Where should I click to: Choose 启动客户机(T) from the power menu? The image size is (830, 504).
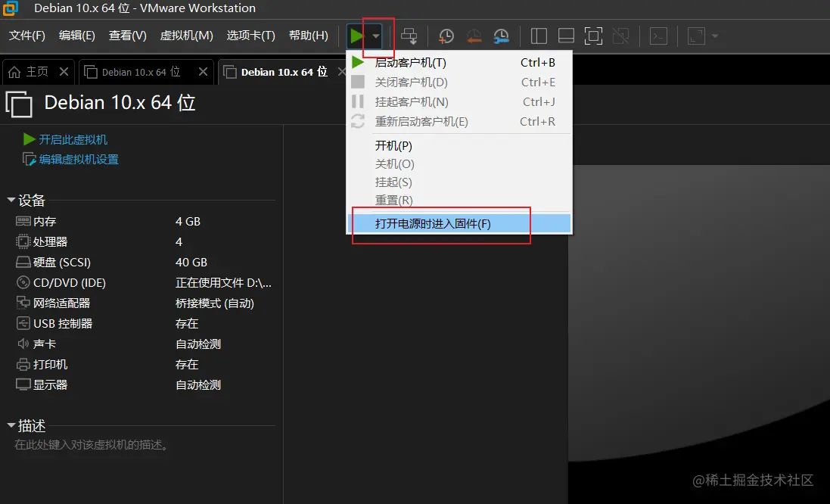tap(459, 63)
